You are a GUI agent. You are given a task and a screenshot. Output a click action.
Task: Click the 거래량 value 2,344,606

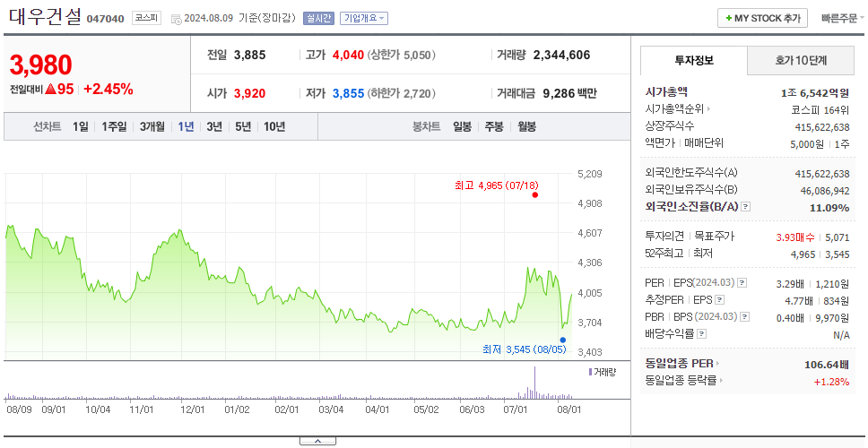(x=562, y=55)
